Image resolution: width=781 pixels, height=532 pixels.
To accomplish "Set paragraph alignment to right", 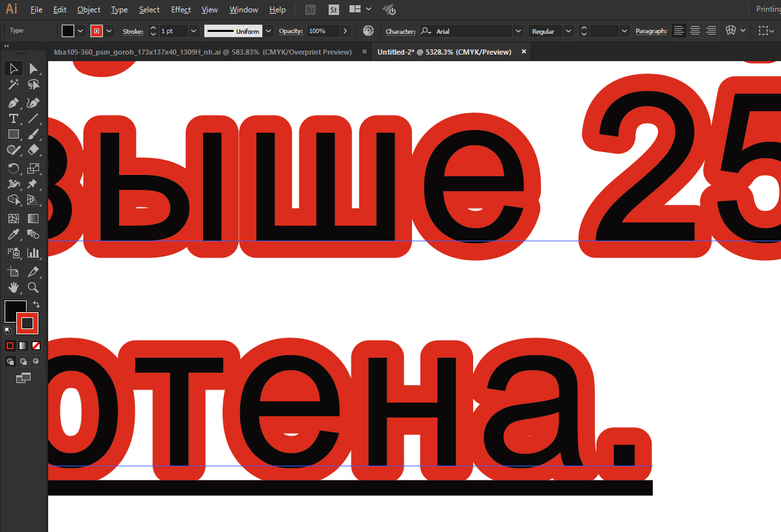I will point(711,31).
